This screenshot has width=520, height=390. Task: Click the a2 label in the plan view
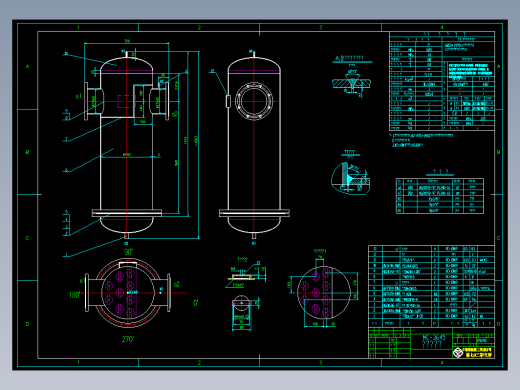pos(177,284)
